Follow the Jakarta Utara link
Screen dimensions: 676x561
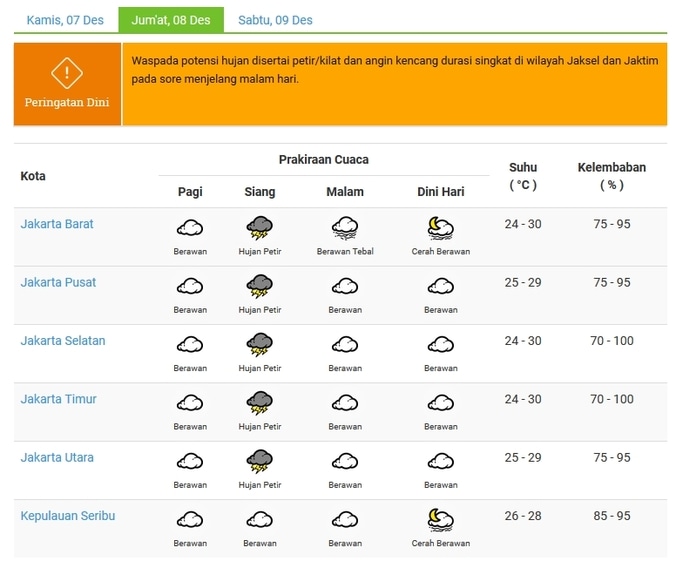pyautogui.click(x=57, y=457)
